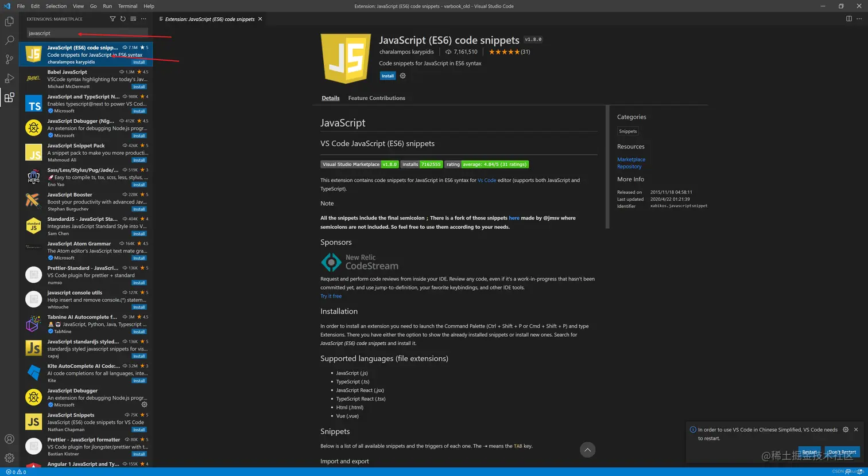Viewport: 868px width, 476px height.
Task: Filter extensions with the funnel icon
Action: tap(113, 19)
